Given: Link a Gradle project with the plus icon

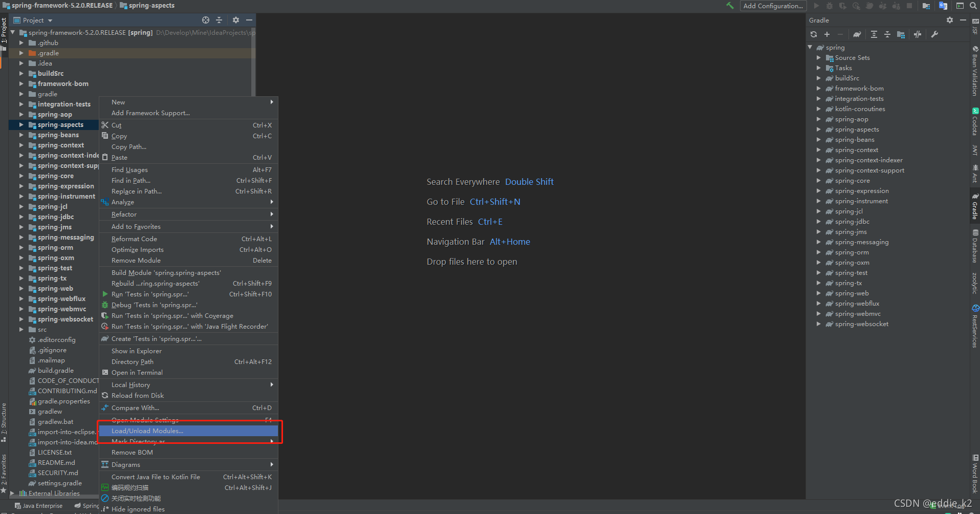Looking at the screenshot, I should tap(827, 34).
